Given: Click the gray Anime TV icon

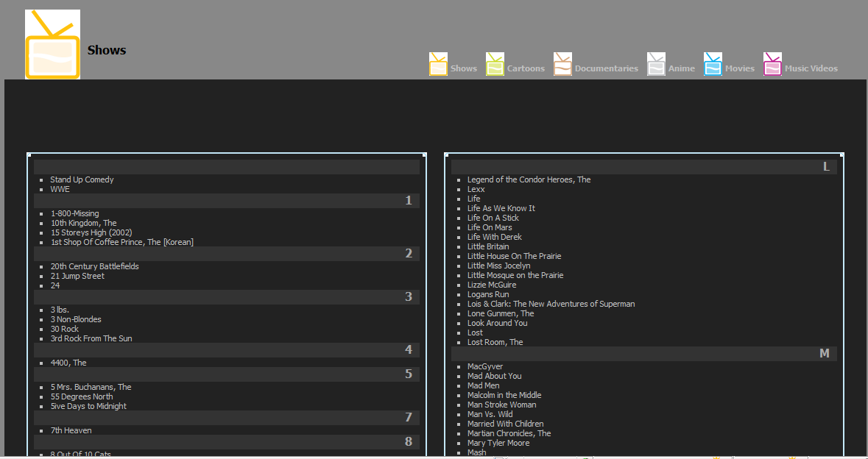Looking at the screenshot, I should 656,63.
